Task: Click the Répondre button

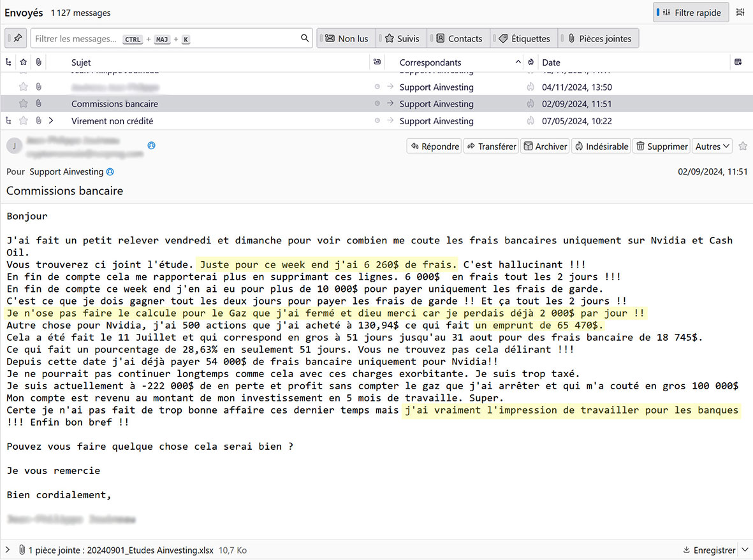Action: 434,147
